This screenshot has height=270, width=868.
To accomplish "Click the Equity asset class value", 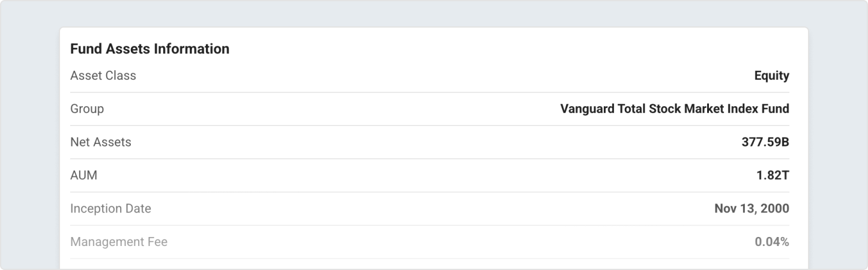I will pos(771,76).
